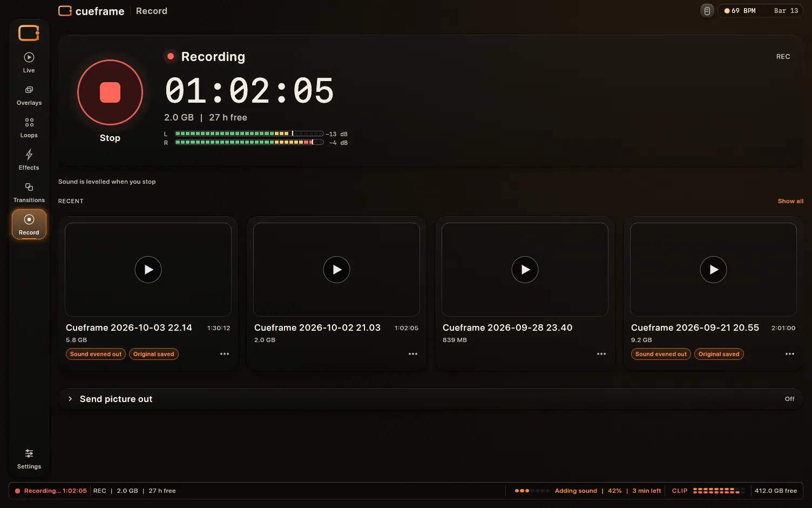Click the REC label at panel right
Image resolution: width=812 pixels, height=508 pixels.
click(783, 57)
